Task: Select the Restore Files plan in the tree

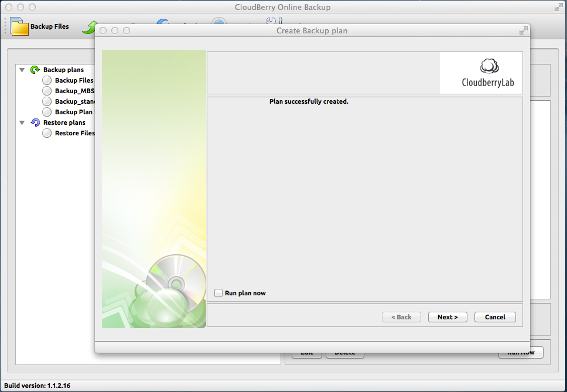Action: tap(74, 133)
